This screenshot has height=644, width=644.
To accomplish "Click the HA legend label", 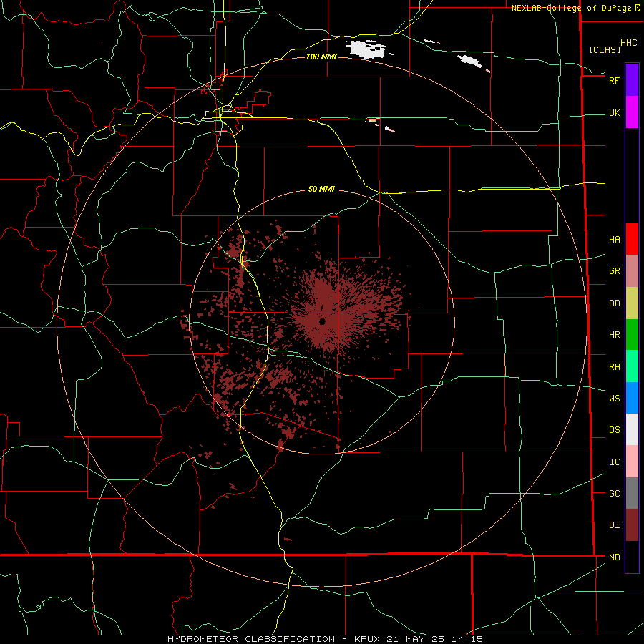I will click(x=614, y=239).
